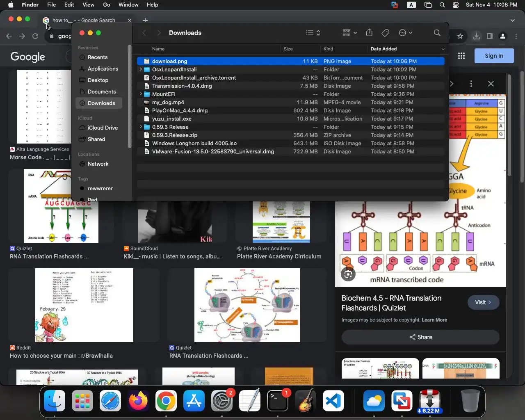
Task: Go back in Finder window
Action: click(x=144, y=33)
